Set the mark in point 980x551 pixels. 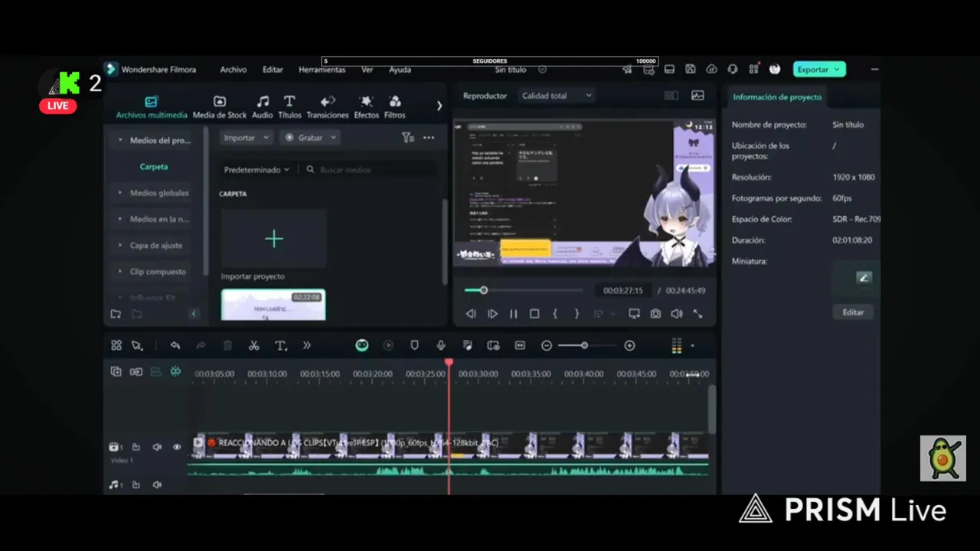coord(556,314)
